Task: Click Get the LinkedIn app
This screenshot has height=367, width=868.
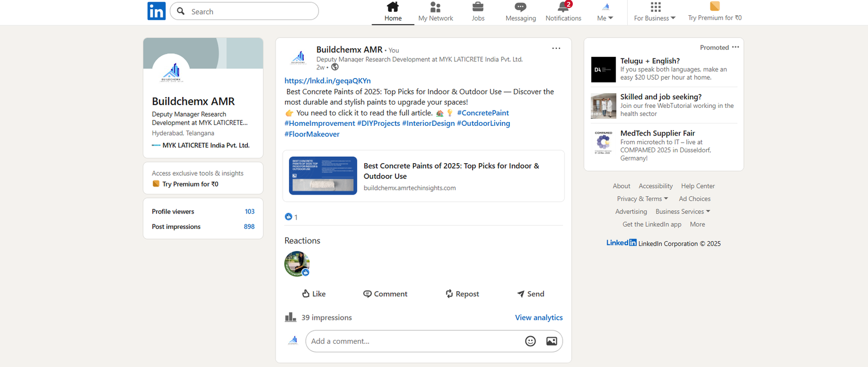Action: [x=652, y=224]
